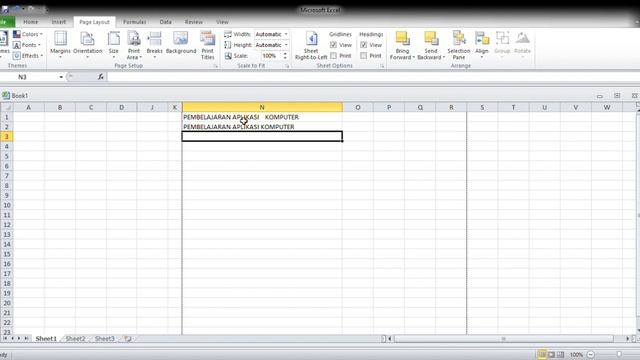Open the page Size menu
Screen dimensions: 640x360
click(113, 45)
